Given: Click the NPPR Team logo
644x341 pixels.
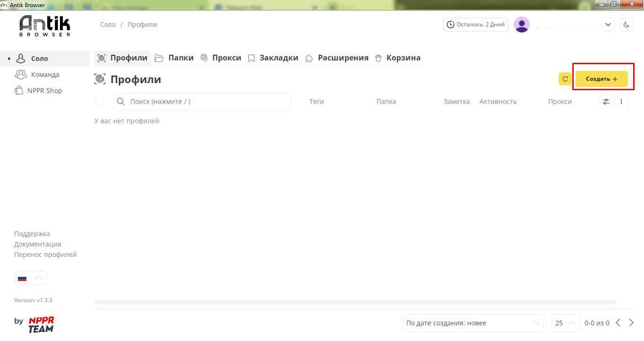Looking at the screenshot, I should (41, 324).
